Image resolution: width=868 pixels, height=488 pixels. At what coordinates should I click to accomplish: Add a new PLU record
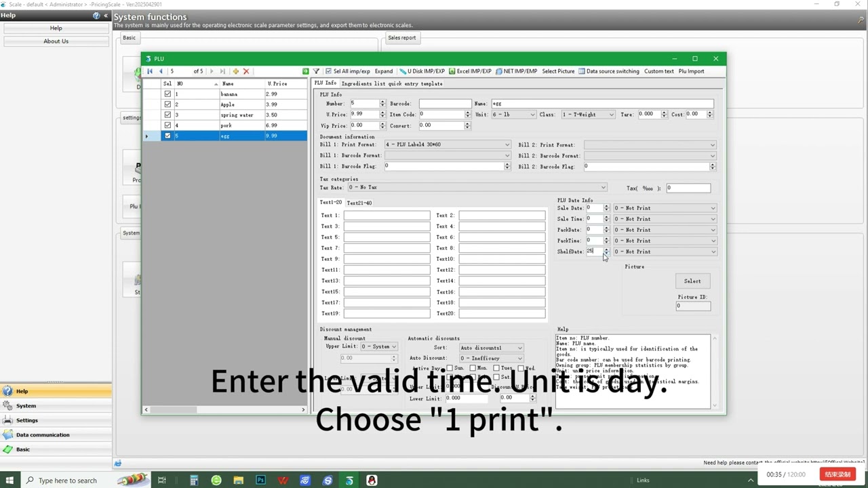coord(235,71)
